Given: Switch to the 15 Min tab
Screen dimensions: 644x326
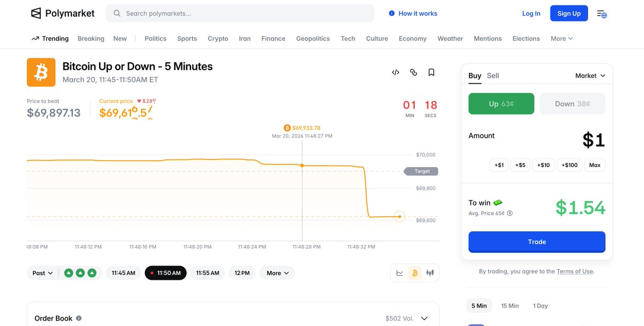Looking at the screenshot, I should (510, 306).
